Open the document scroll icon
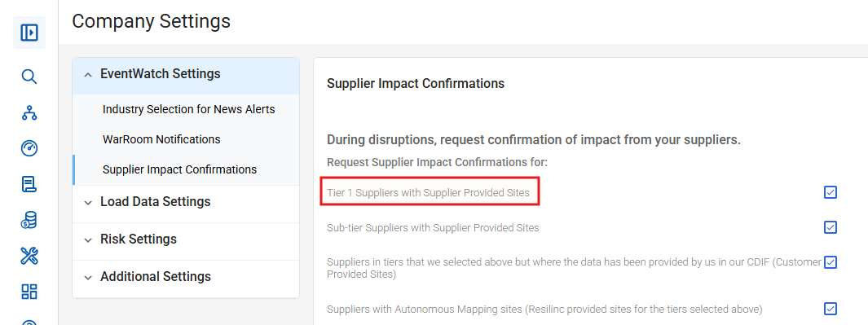The width and height of the screenshot is (868, 325). point(29,184)
